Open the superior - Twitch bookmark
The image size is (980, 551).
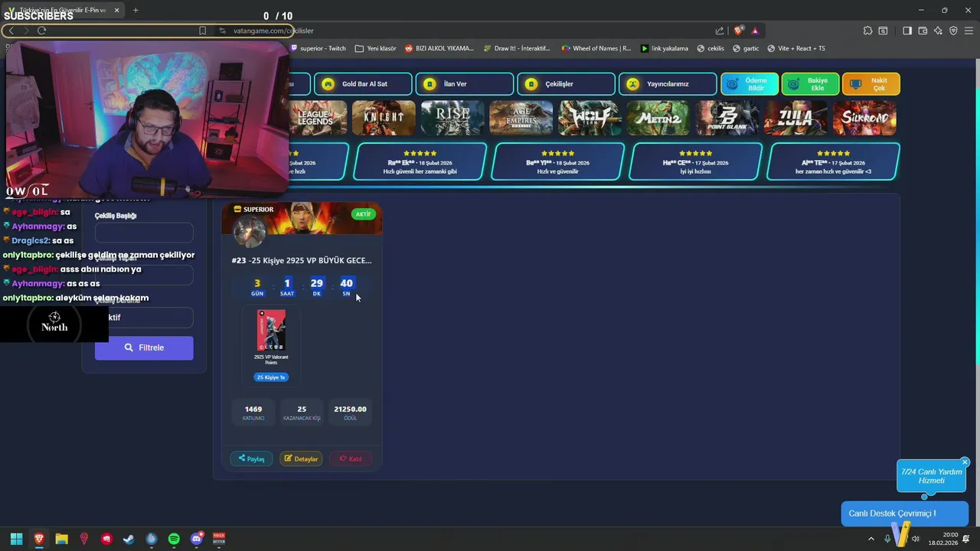point(318,48)
